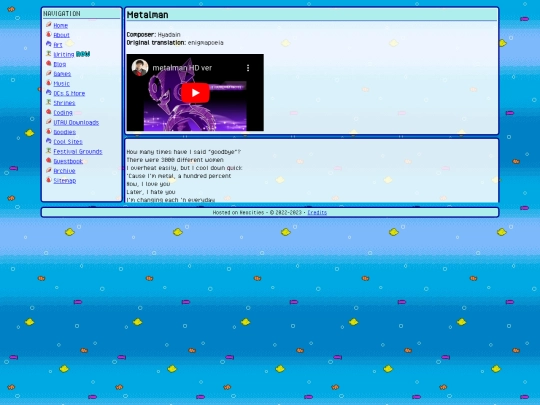Click the video title metalman HD ver
The image size is (540, 405).
(182, 68)
